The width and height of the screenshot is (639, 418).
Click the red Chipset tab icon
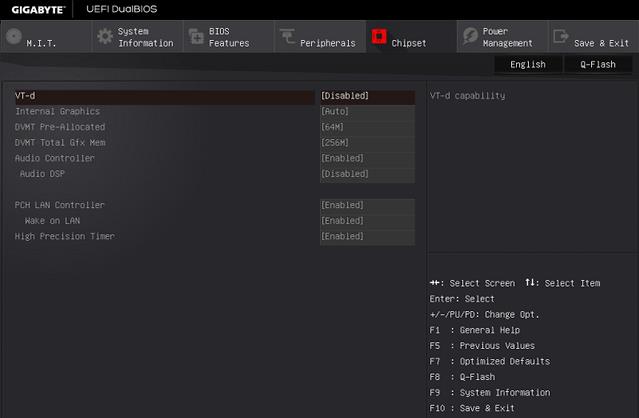point(379,37)
